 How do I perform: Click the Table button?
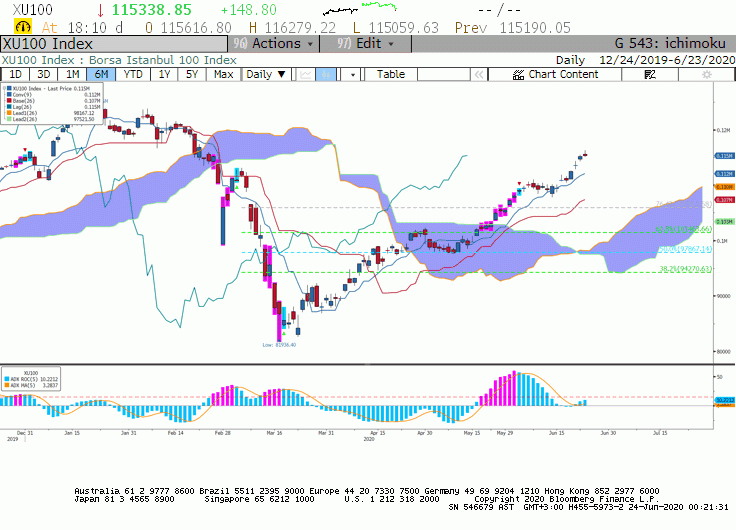coord(391,75)
